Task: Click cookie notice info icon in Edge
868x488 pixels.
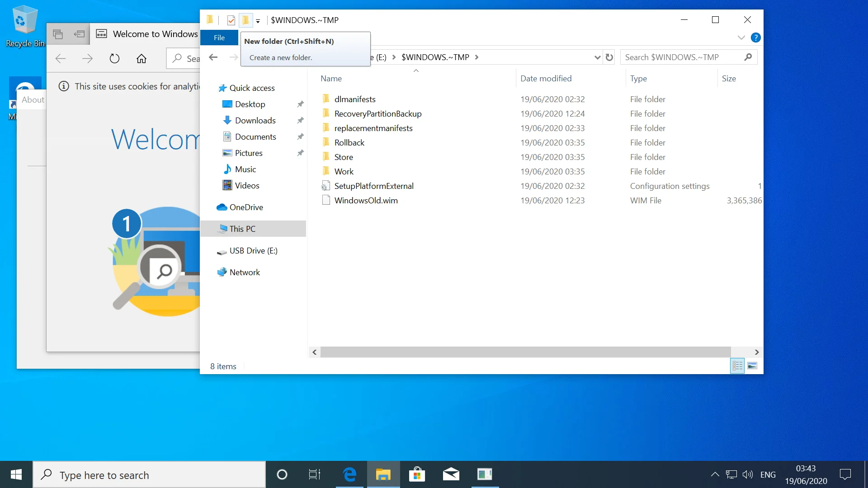Action: point(64,86)
